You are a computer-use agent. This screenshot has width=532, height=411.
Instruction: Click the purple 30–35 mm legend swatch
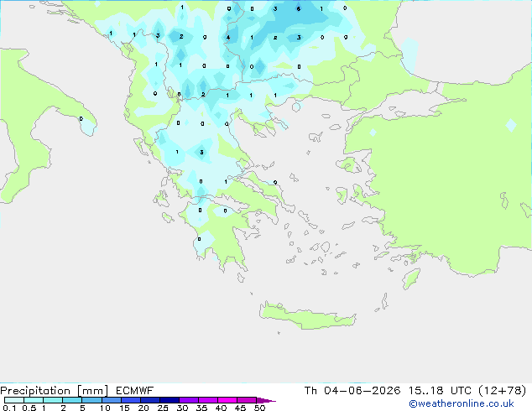[188, 400]
